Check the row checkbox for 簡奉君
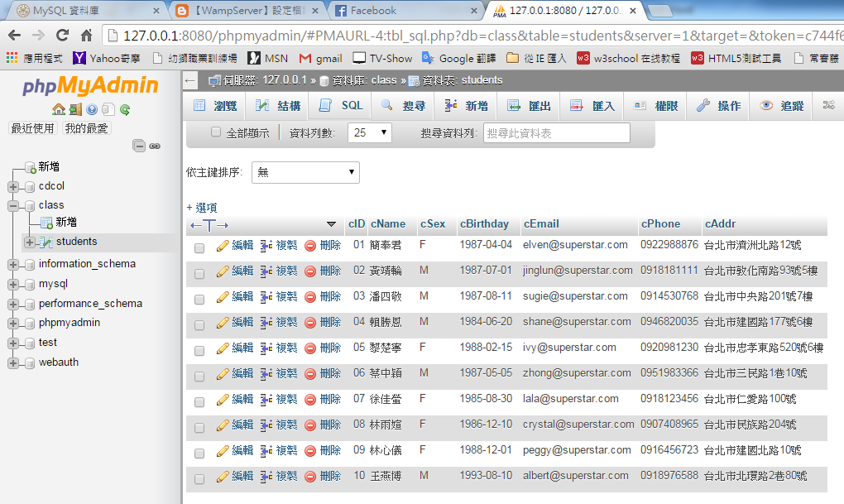 pos(199,248)
